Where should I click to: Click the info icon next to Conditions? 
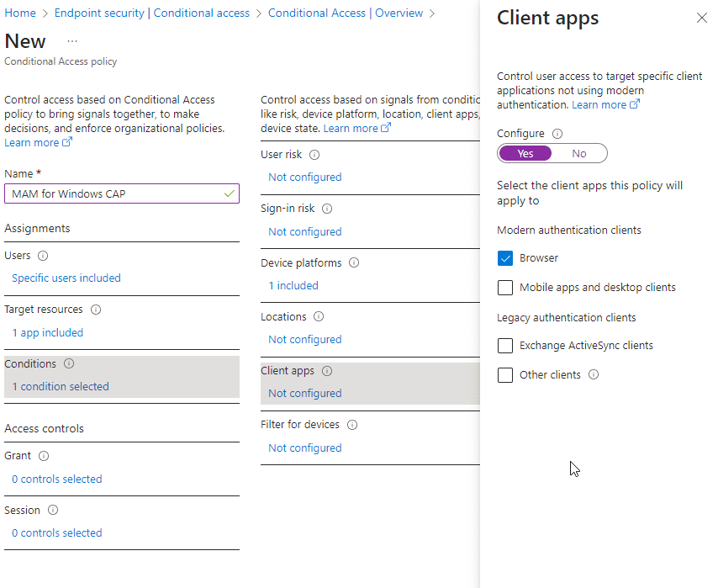click(68, 363)
